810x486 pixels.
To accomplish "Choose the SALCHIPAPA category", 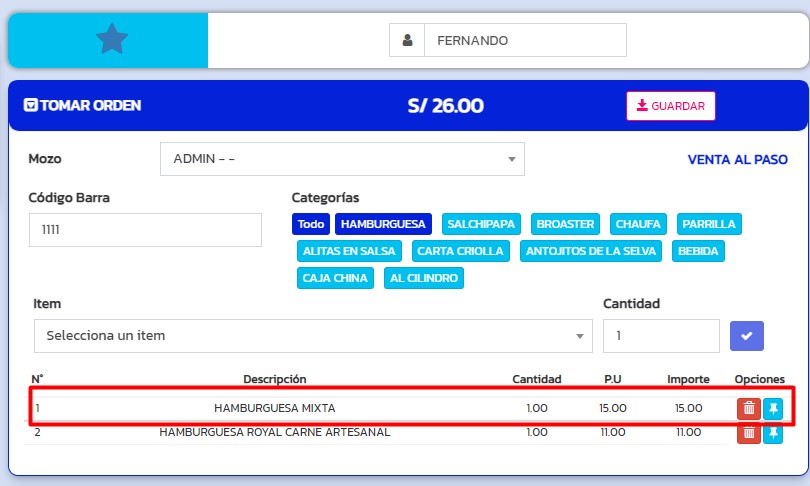I will click(x=482, y=224).
